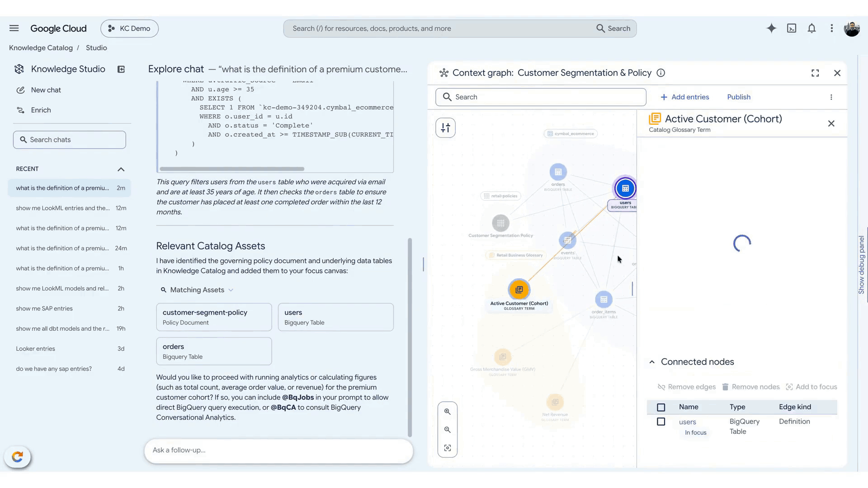Focus the Search chats field
Viewport: 868px width, 488px height.
(70, 140)
